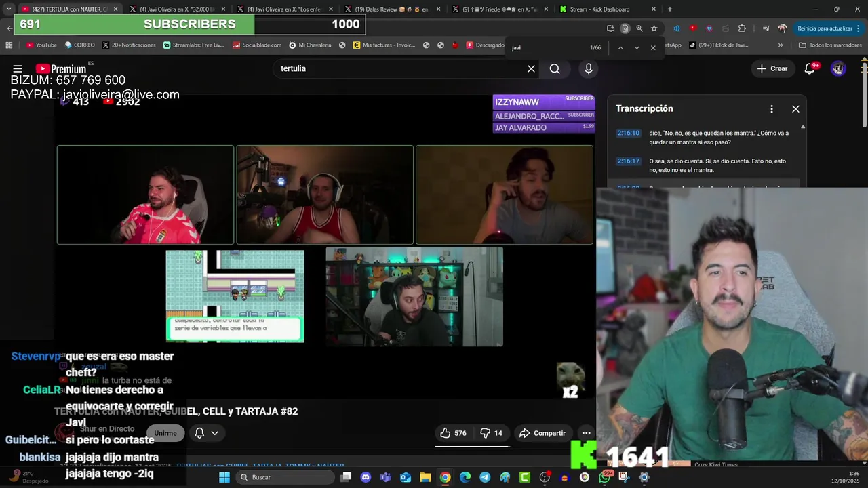Open the CORREO bookmark
Screen dimensions: 868x488
tap(79, 45)
